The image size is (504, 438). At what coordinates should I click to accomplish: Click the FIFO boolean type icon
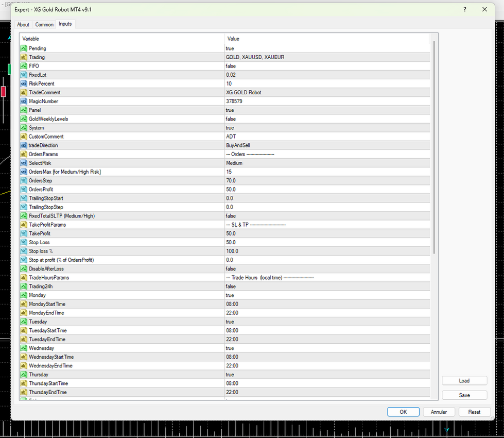(x=24, y=66)
